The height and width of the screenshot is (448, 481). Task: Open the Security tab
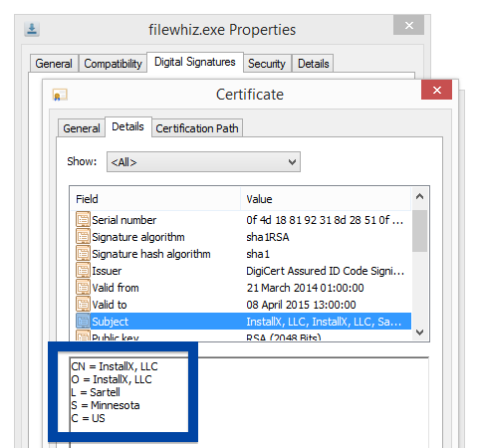click(267, 64)
